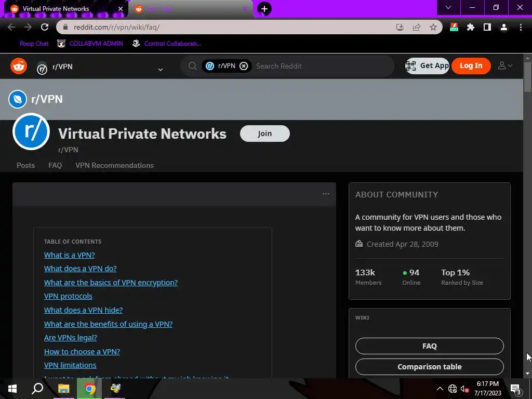The image size is (532, 399).
Task: Click the Comparison table sidebar button
Action: coord(430,366)
